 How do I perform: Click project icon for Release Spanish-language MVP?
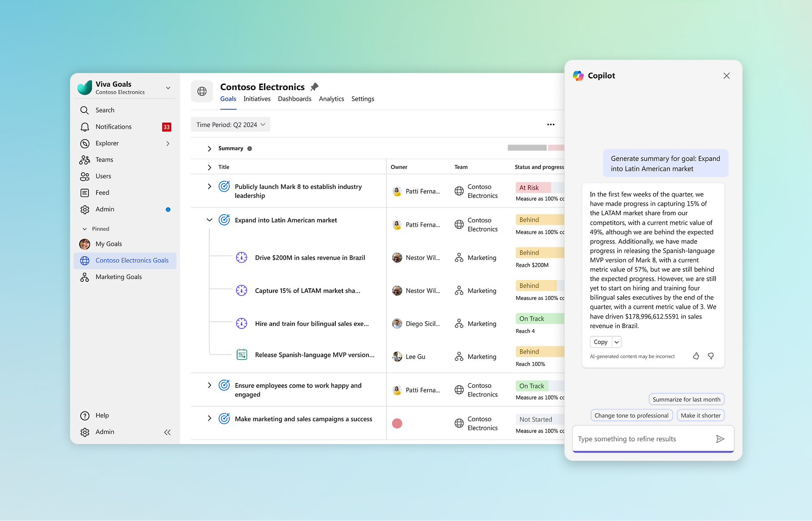point(242,355)
